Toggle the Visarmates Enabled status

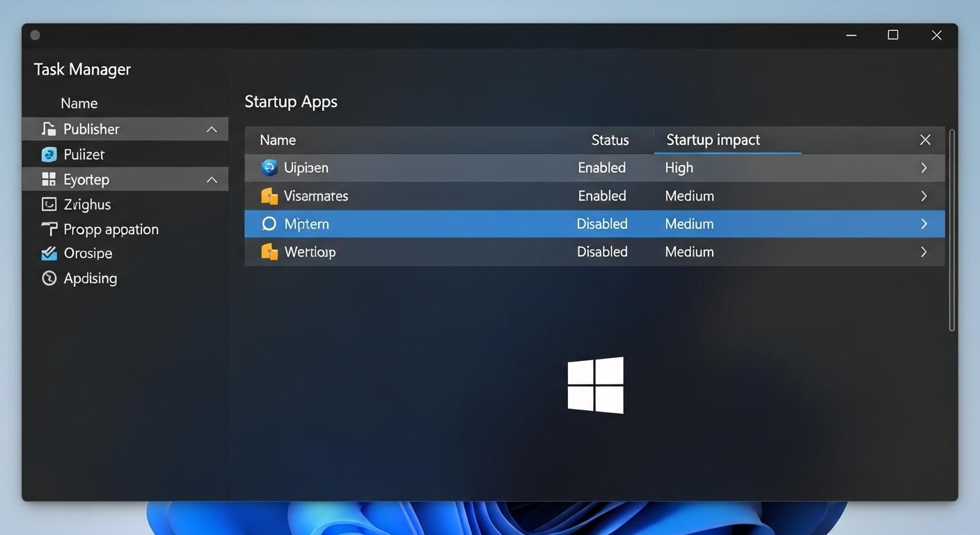pyautogui.click(x=602, y=196)
